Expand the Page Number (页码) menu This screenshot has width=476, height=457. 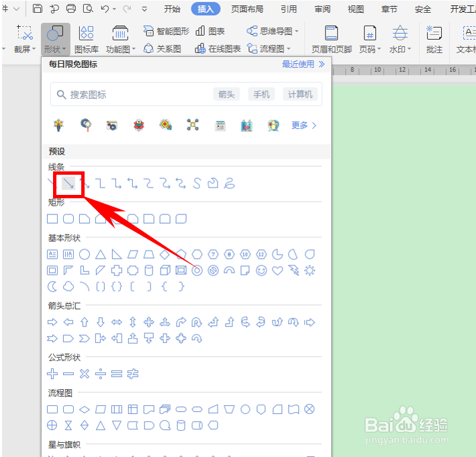click(x=370, y=40)
